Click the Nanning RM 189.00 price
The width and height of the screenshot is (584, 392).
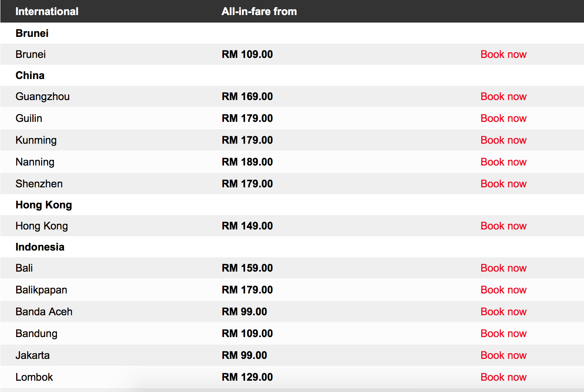pyautogui.click(x=247, y=162)
